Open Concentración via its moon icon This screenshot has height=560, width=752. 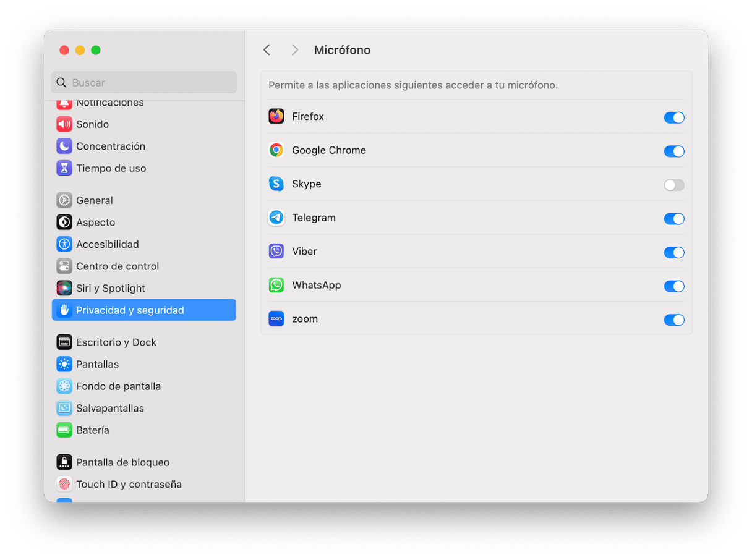64,146
